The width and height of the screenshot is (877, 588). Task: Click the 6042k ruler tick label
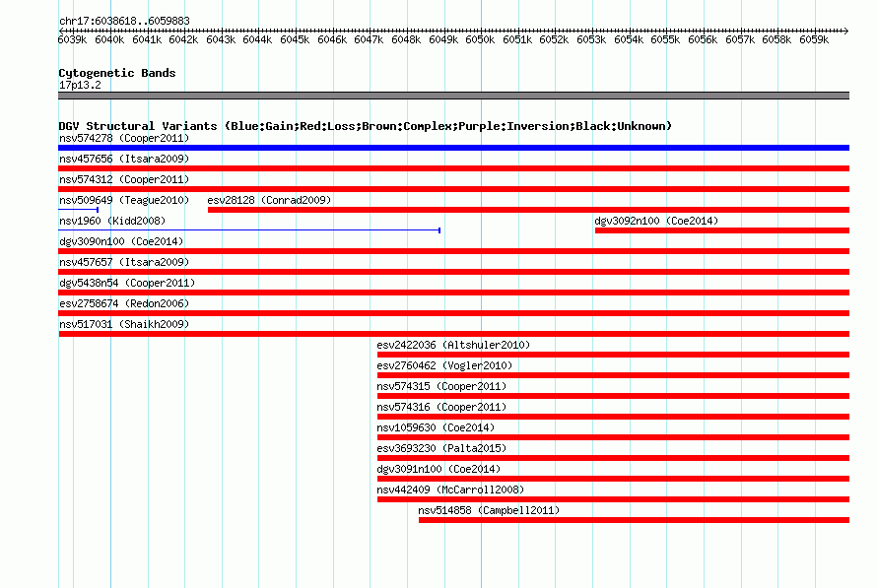pyautogui.click(x=183, y=39)
